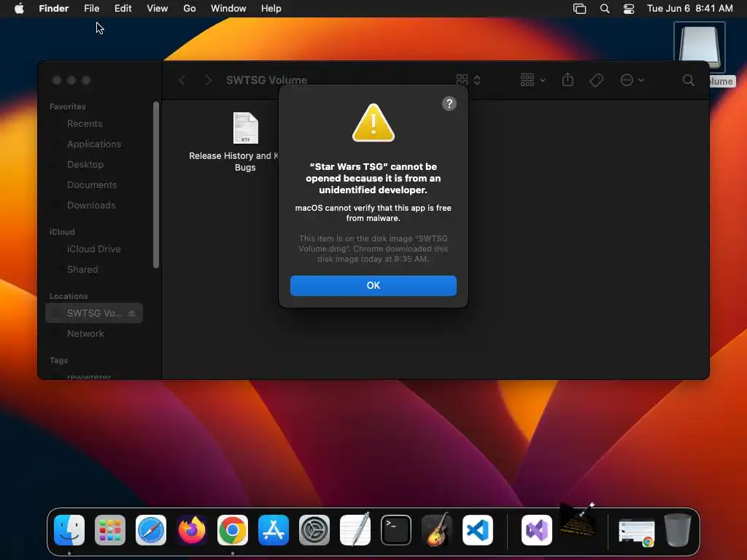Click the Favorites sidebar heading
Image resolution: width=747 pixels, height=560 pixels.
[68, 106]
